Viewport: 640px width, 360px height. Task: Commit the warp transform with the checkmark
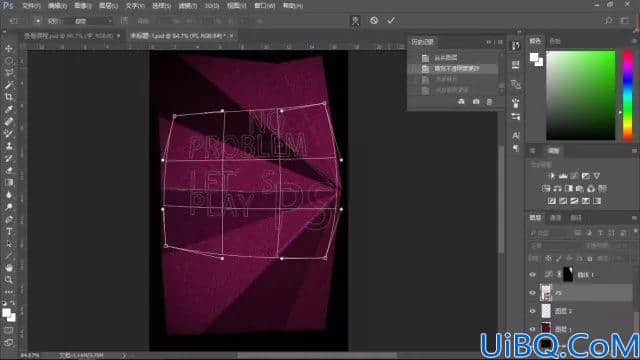pos(391,20)
